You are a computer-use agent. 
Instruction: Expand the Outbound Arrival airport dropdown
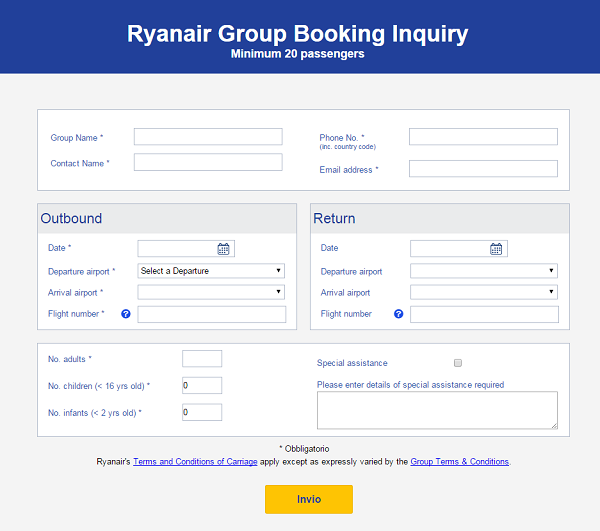[211, 292]
